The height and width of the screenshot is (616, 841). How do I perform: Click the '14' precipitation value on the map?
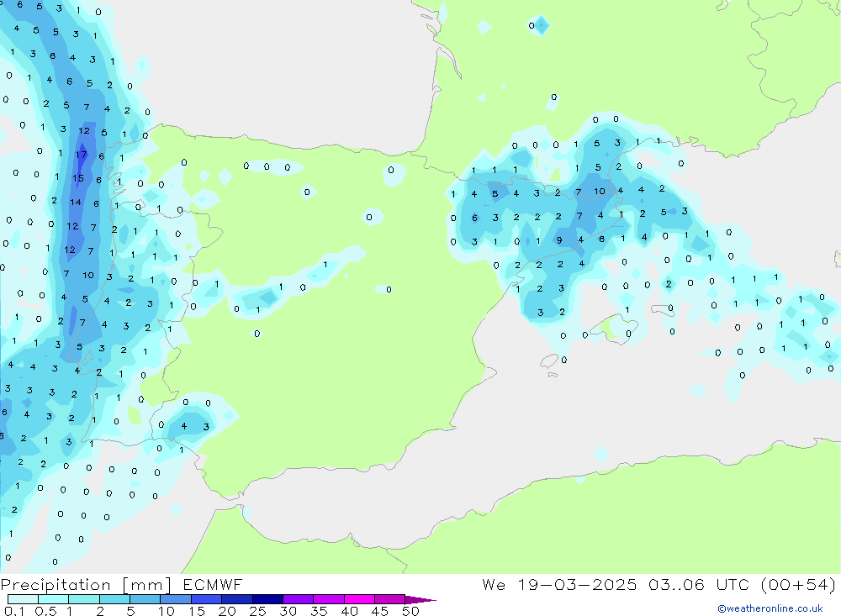[x=75, y=203]
